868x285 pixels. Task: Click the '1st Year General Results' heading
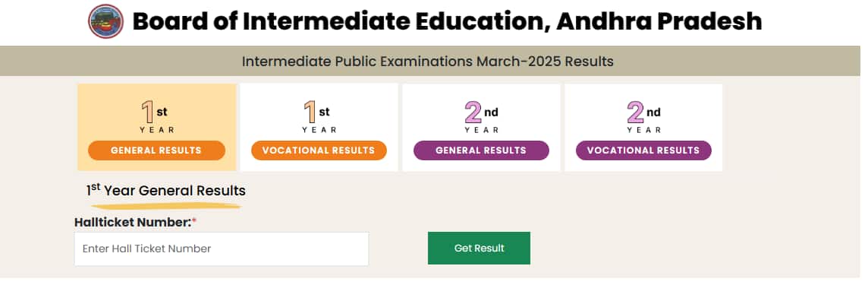pyautogui.click(x=165, y=190)
